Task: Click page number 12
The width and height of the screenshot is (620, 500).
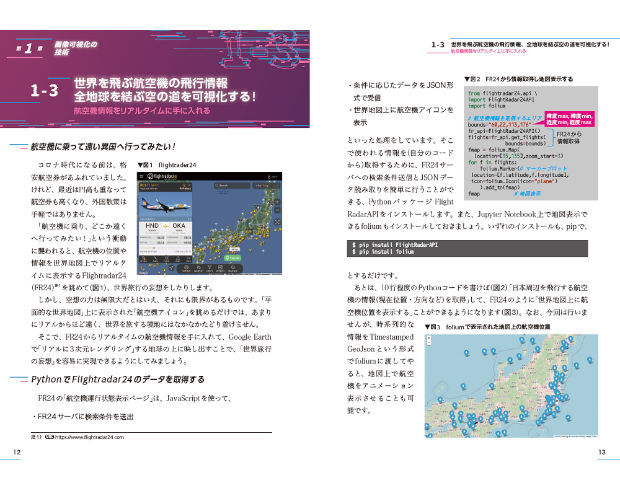Action: pos(17,452)
